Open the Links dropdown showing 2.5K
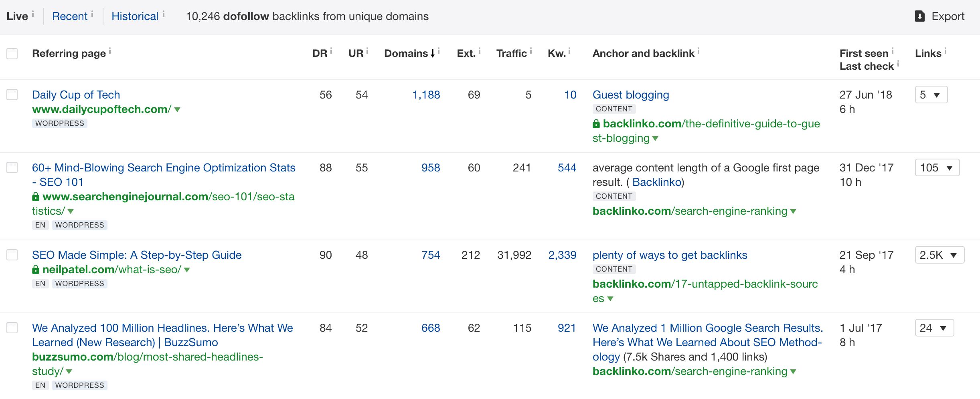Viewport: 980px width, 399px height. [x=940, y=255]
